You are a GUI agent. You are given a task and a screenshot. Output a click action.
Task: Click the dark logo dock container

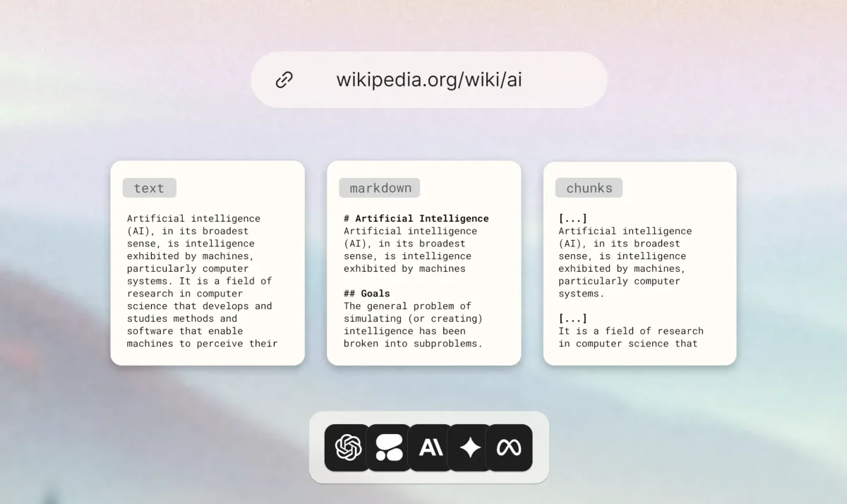pos(428,448)
